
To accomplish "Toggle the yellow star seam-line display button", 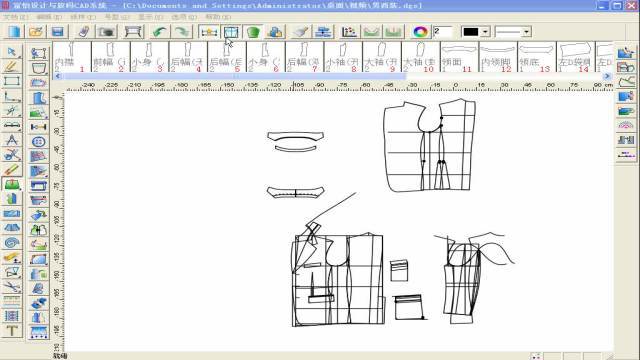I will point(209,32).
